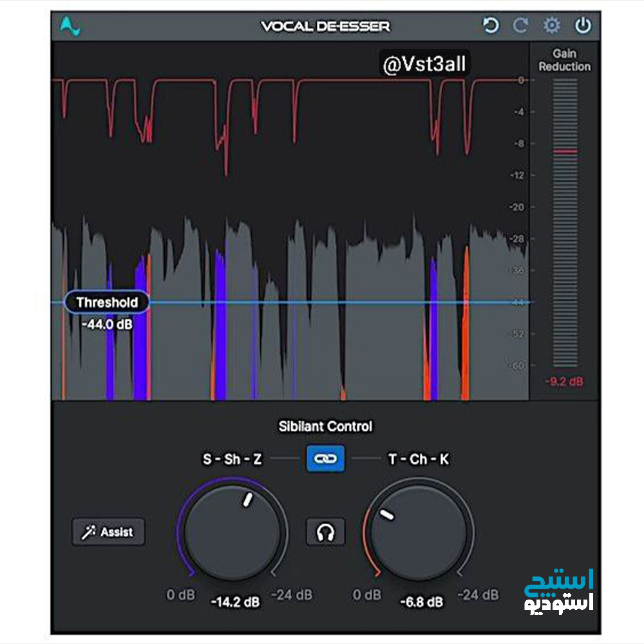
Task: Toggle the sibilant link button
Action: point(325,459)
